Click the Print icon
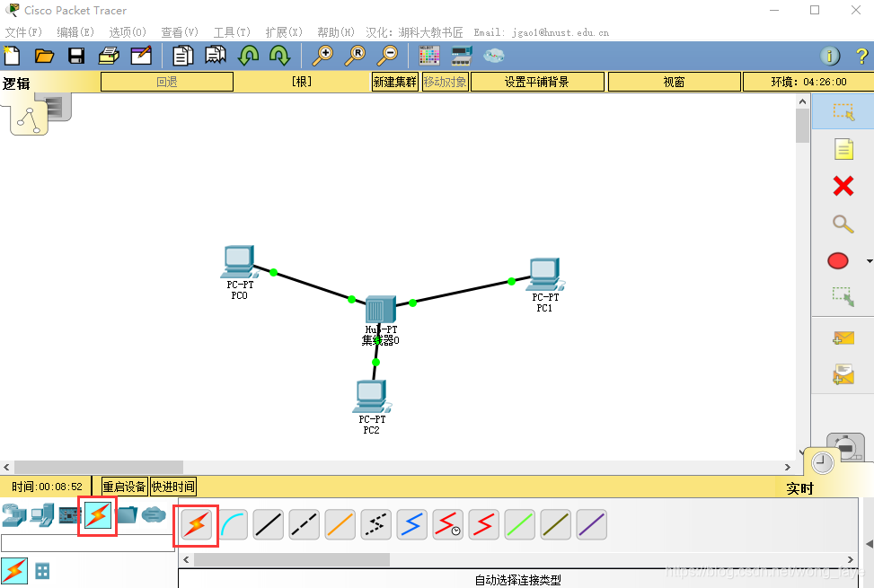The height and width of the screenshot is (588, 874). (x=109, y=56)
